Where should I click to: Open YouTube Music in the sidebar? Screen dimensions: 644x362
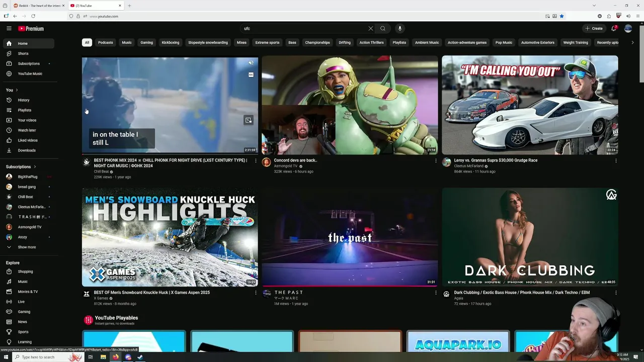pyautogui.click(x=30, y=74)
